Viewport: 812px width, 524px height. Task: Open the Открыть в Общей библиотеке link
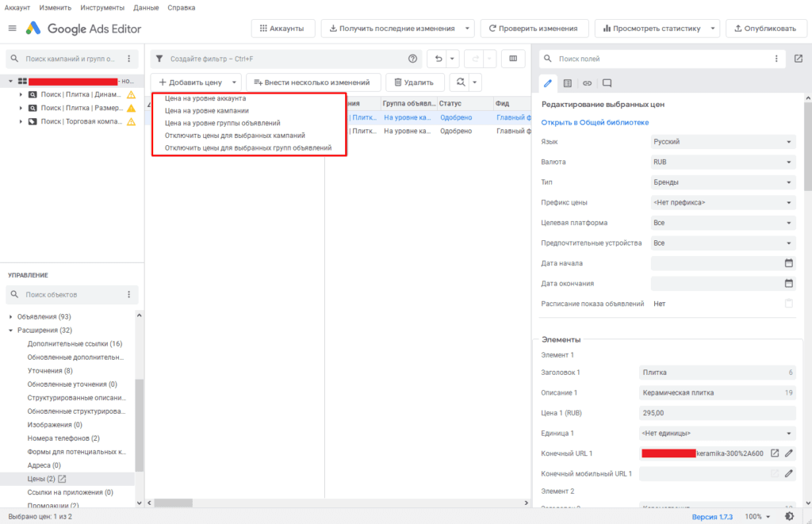pos(595,123)
